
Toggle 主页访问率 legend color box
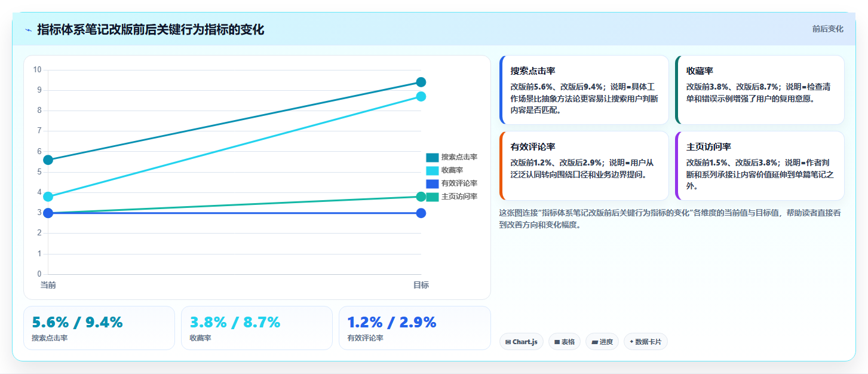click(x=433, y=197)
